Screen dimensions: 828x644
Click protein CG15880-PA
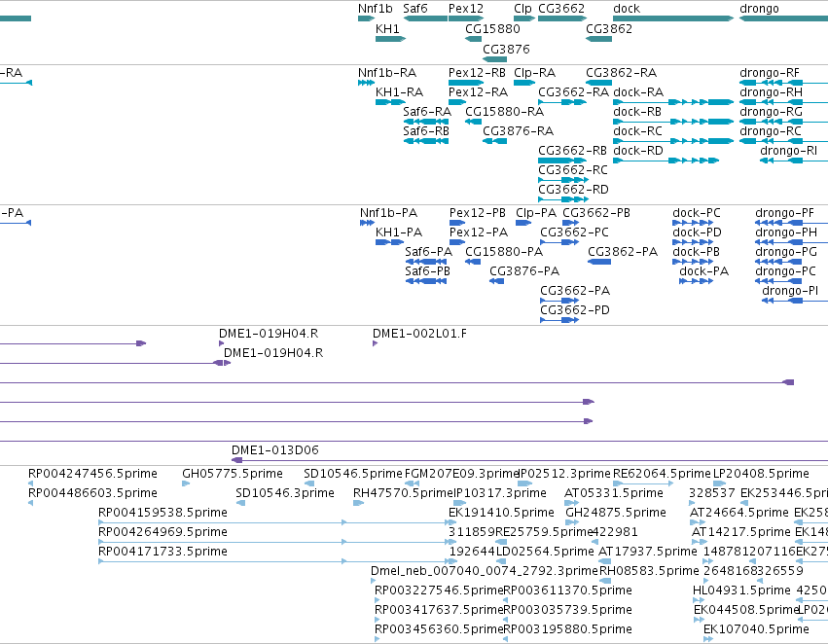(x=504, y=252)
